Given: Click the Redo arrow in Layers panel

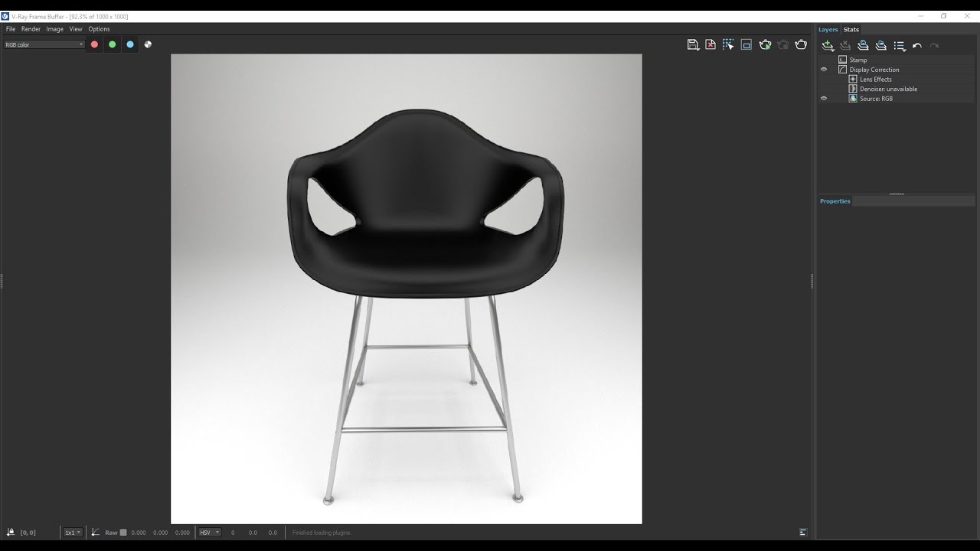Looking at the screenshot, I should click(x=934, y=46).
